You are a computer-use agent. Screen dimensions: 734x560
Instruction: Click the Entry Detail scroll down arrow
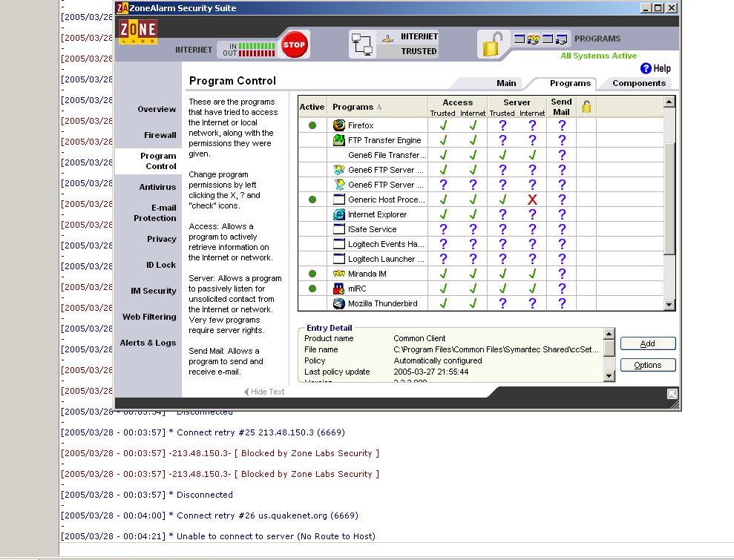[609, 375]
